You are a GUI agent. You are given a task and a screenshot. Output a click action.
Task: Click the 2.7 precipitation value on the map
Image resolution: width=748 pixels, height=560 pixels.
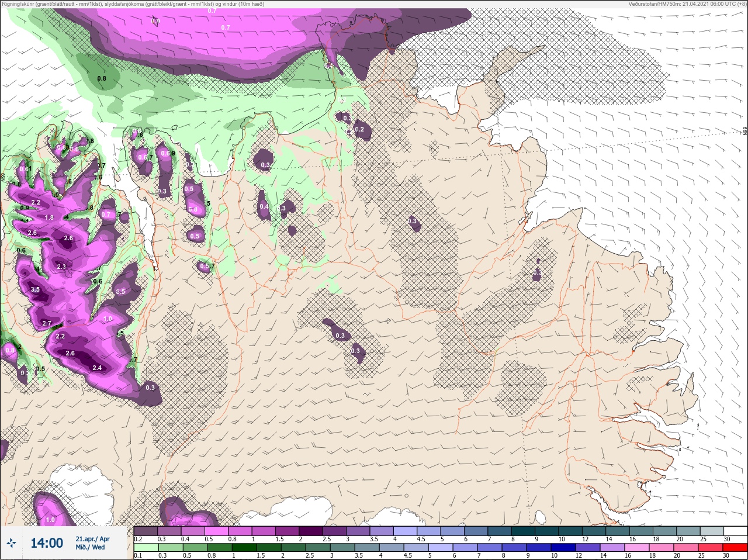click(47, 323)
